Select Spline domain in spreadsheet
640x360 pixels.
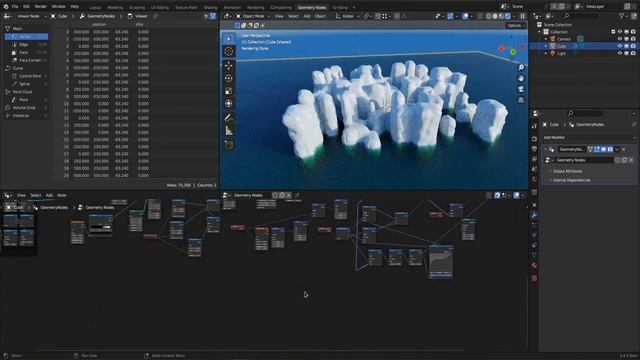[x=27, y=84]
